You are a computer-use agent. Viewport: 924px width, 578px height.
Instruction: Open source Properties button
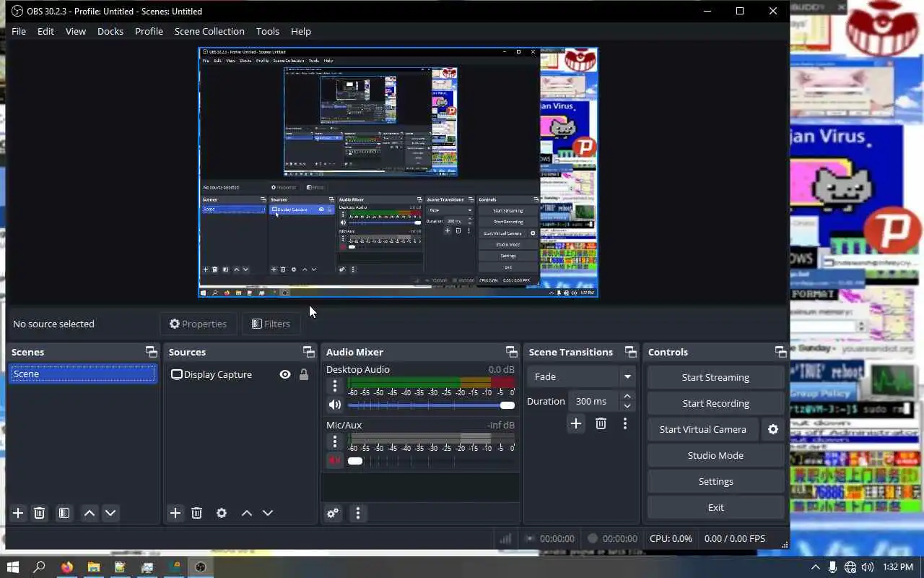pyautogui.click(x=198, y=324)
